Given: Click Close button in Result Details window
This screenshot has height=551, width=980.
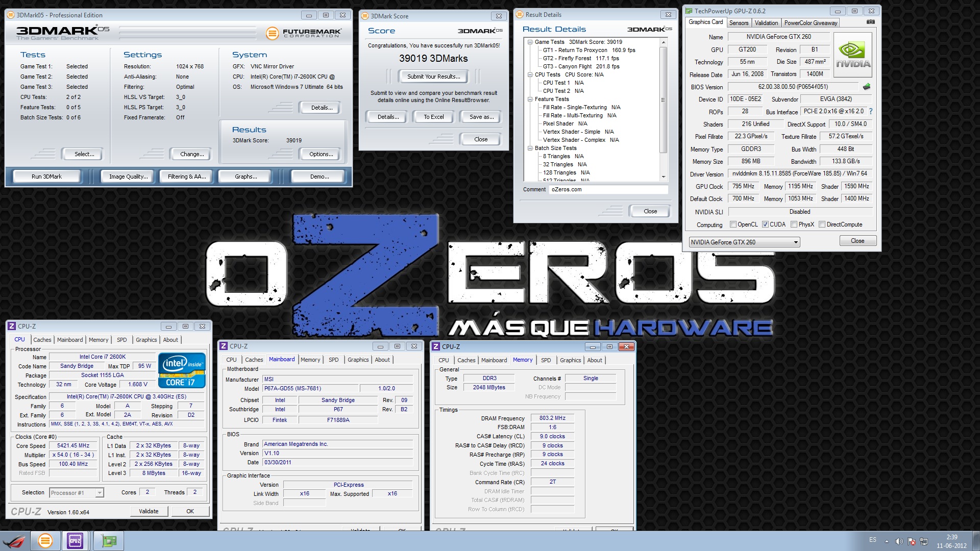Looking at the screenshot, I should [x=650, y=211].
